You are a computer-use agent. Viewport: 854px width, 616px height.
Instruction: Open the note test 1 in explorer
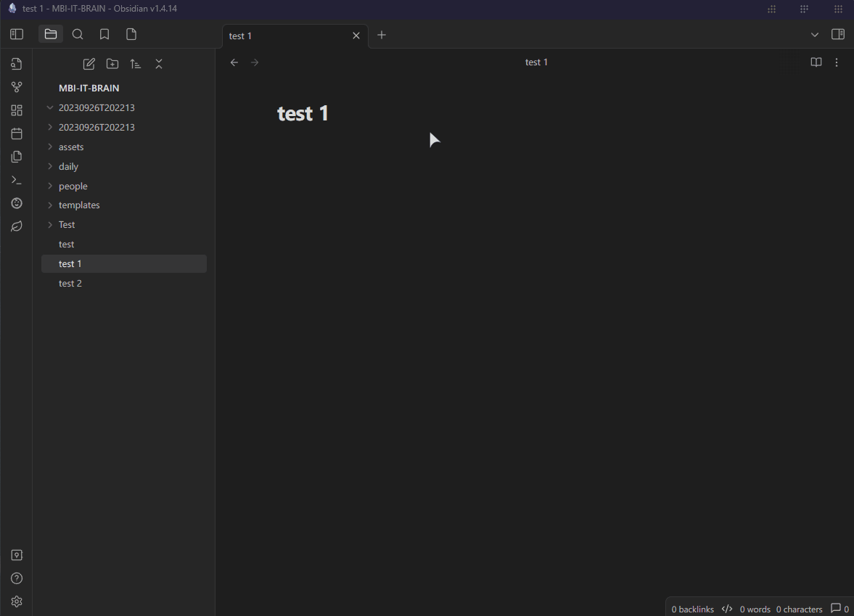pyautogui.click(x=123, y=263)
